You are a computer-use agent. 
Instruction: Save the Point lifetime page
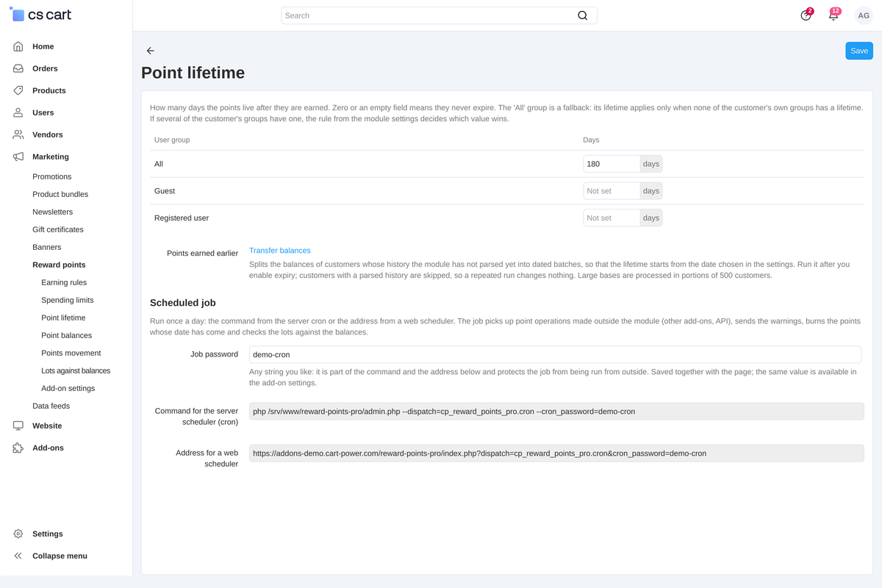click(x=859, y=51)
